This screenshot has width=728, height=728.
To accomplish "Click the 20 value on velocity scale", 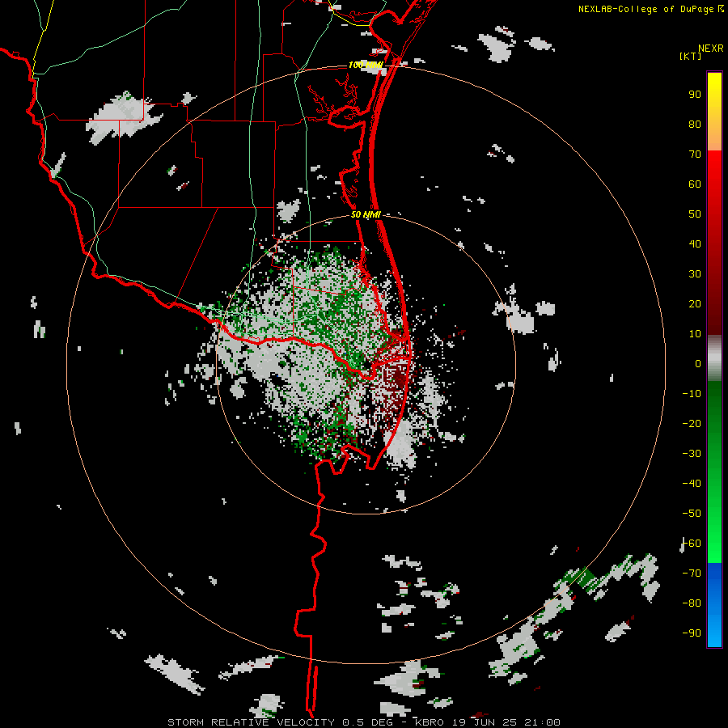I will 695,303.
